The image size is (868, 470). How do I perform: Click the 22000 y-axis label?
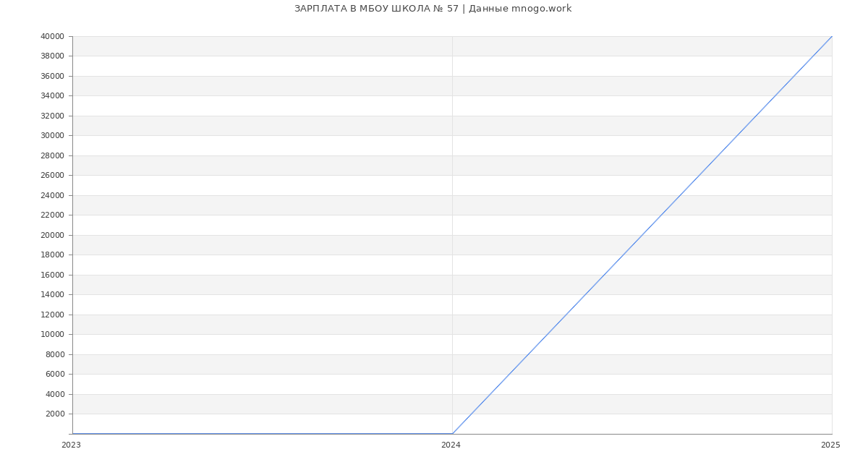[52, 215]
